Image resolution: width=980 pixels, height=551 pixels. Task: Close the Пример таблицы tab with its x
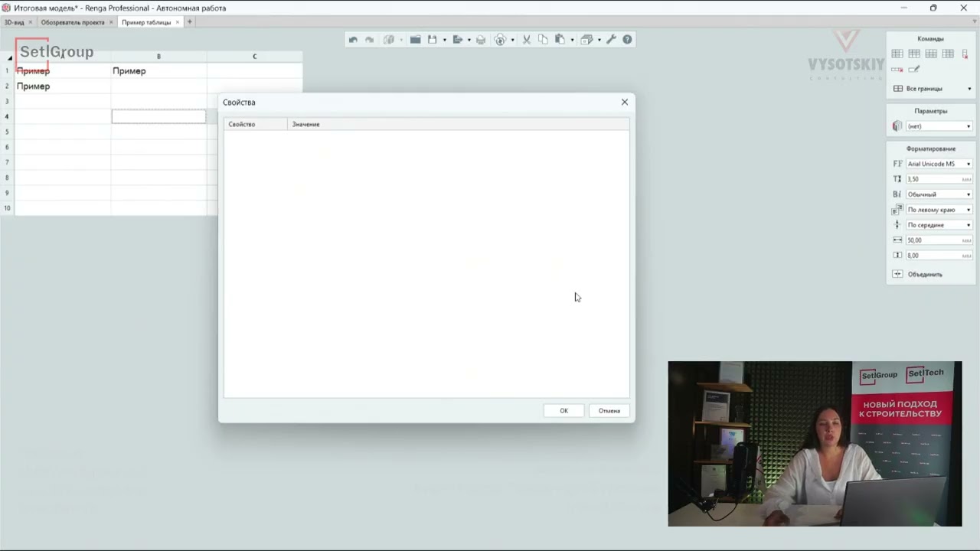[x=178, y=22]
